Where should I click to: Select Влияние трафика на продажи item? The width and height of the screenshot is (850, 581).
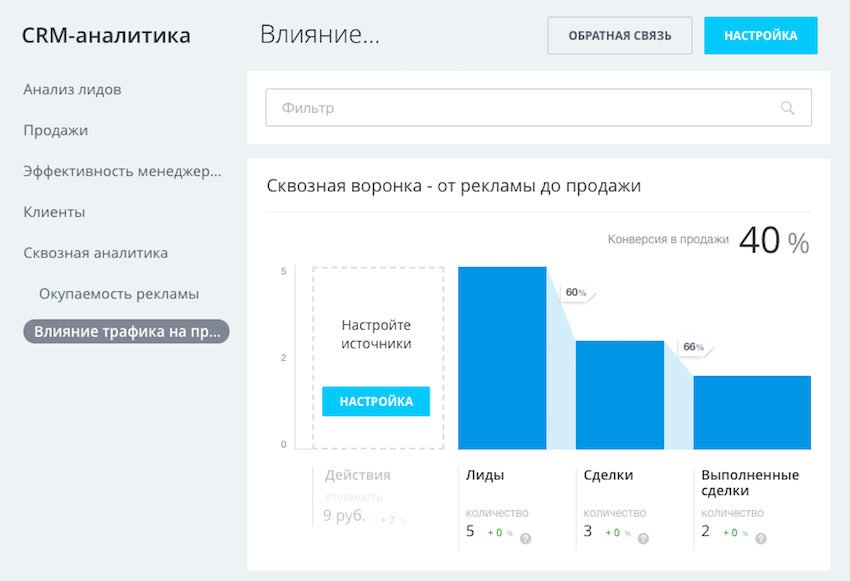coord(127,332)
